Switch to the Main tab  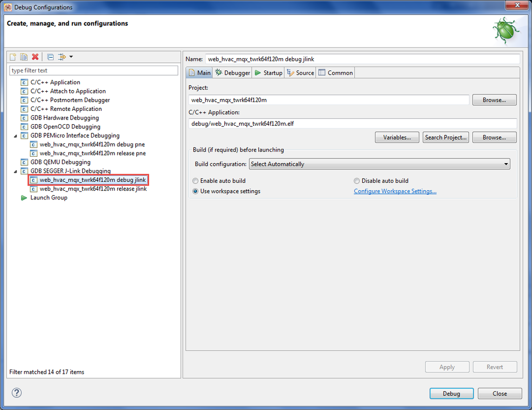pyautogui.click(x=200, y=73)
